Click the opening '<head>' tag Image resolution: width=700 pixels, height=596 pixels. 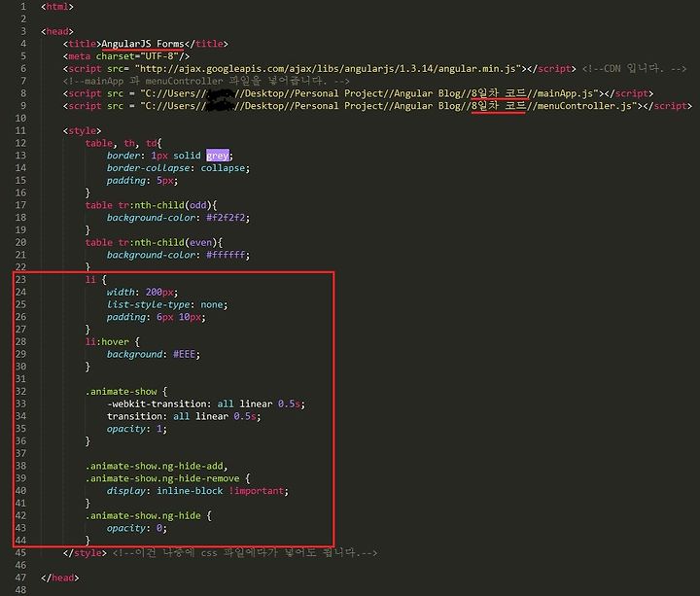click(57, 31)
